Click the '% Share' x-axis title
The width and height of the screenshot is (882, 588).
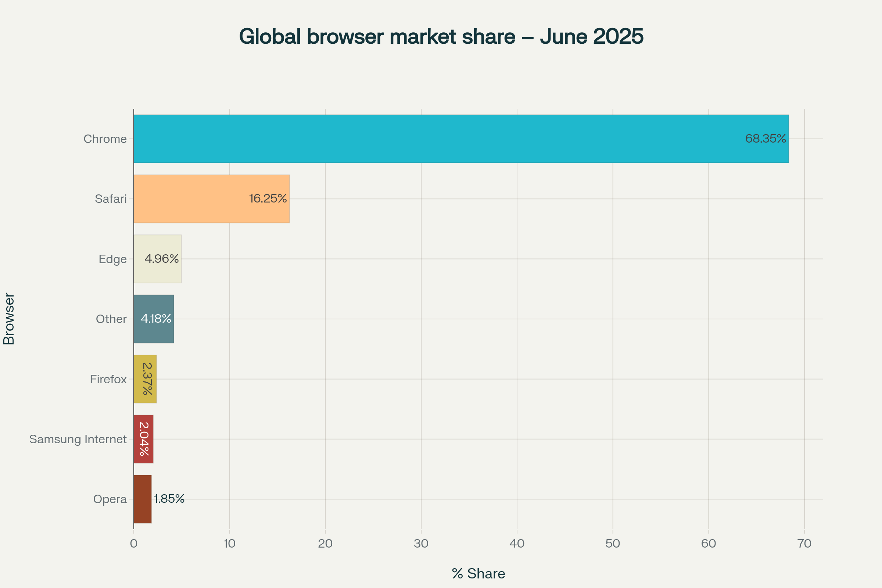click(x=478, y=574)
